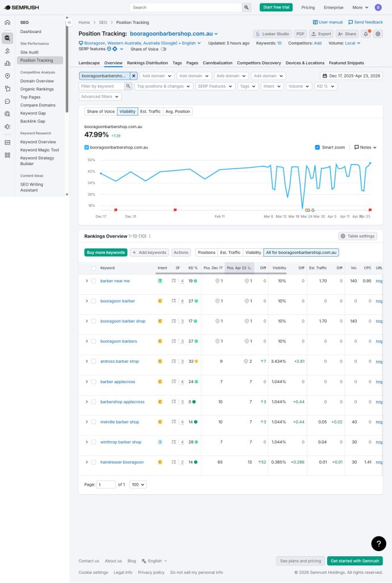
Task: Open the date range Dec 17, 2025-Apr 23, 2026
Action: click(x=352, y=76)
